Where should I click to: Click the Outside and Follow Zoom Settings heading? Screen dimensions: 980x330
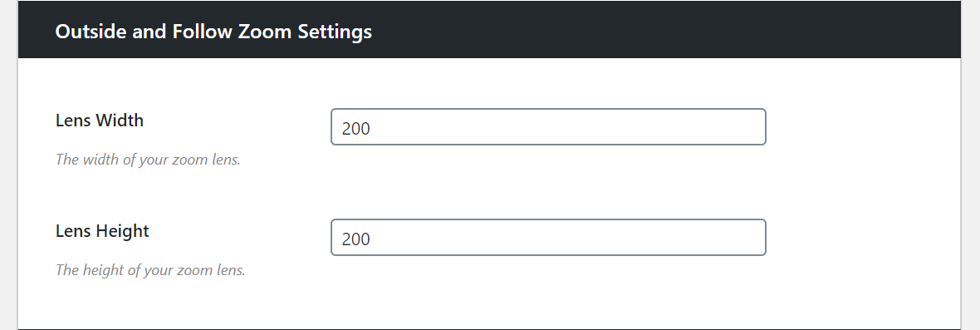click(x=213, y=32)
